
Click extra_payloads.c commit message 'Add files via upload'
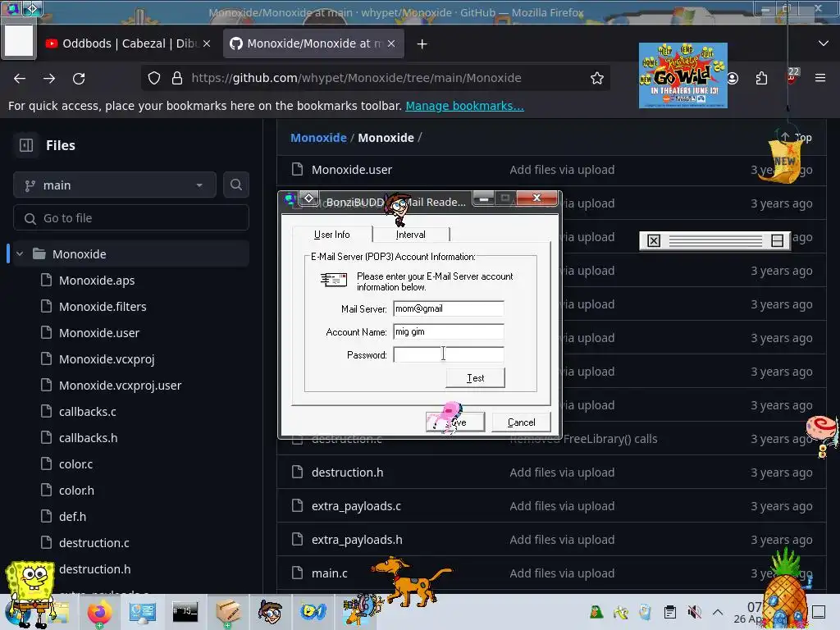(x=562, y=506)
